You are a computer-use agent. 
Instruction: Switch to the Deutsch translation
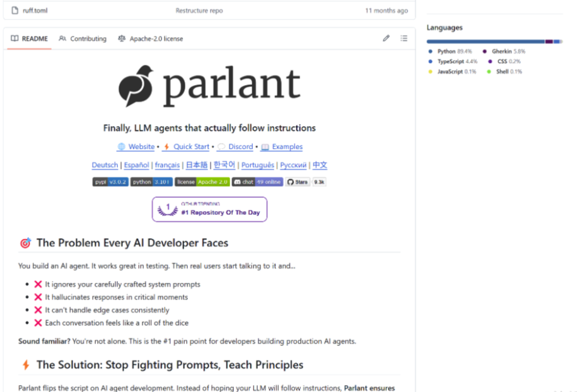105,164
